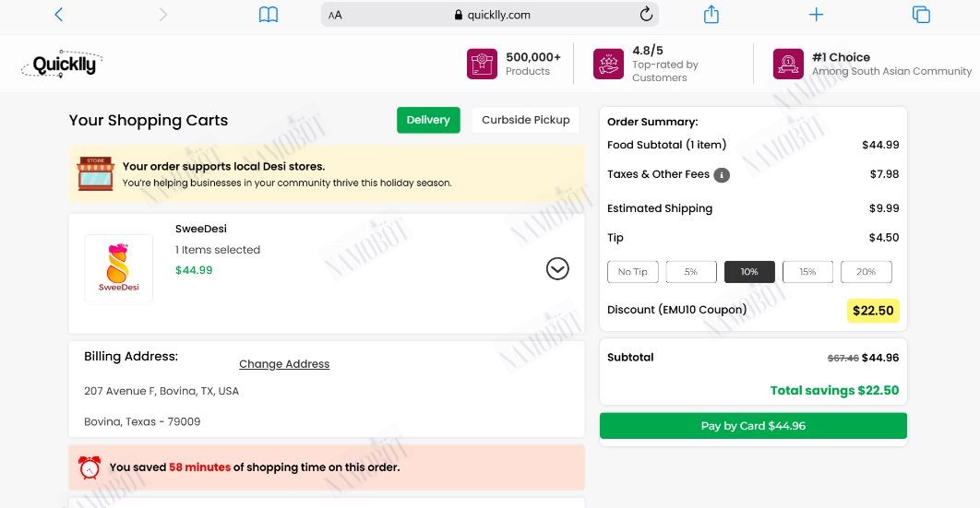This screenshot has height=508, width=980.
Task: Click the Change Address link
Action: point(284,364)
